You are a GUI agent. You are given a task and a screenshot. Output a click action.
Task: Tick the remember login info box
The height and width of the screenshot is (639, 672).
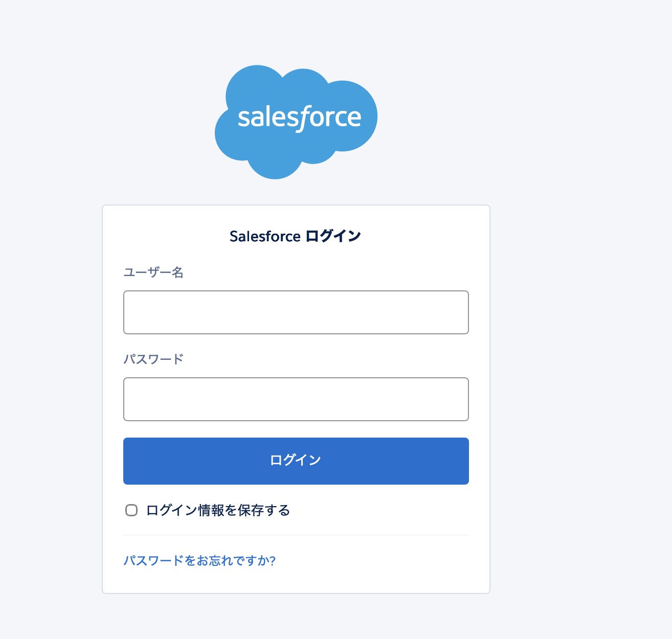(x=131, y=510)
